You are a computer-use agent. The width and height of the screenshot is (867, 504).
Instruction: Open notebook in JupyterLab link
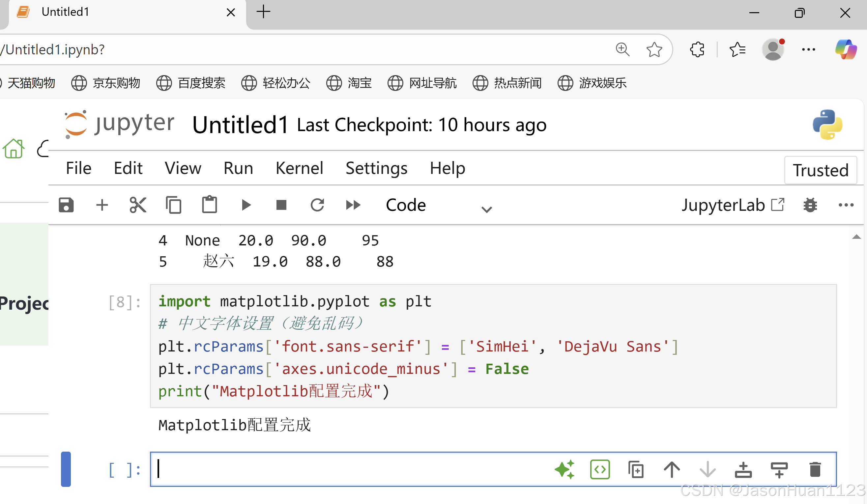click(x=733, y=205)
